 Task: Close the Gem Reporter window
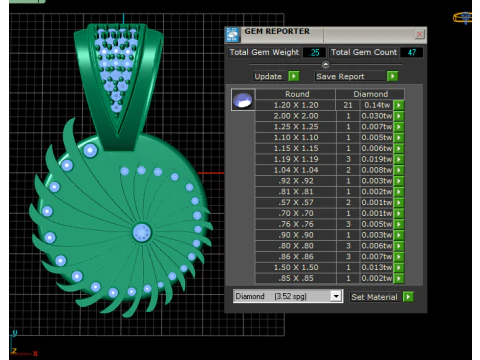tap(419, 34)
